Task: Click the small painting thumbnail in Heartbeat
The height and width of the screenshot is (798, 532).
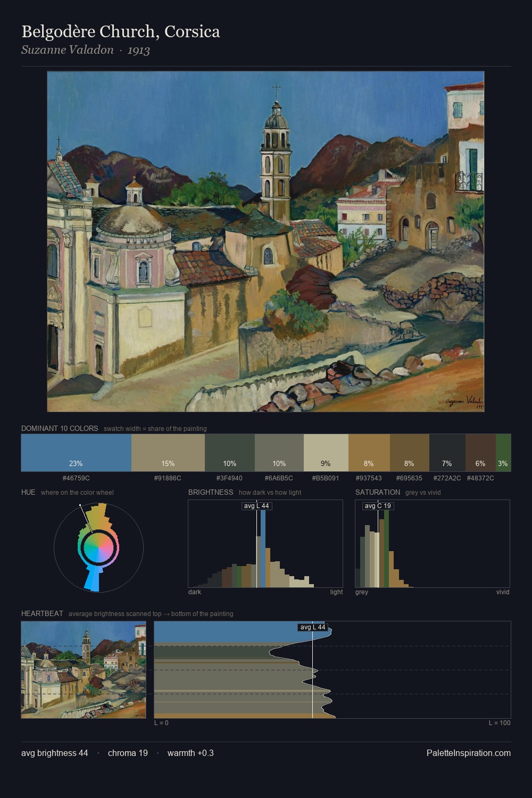Action: click(x=84, y=670)
